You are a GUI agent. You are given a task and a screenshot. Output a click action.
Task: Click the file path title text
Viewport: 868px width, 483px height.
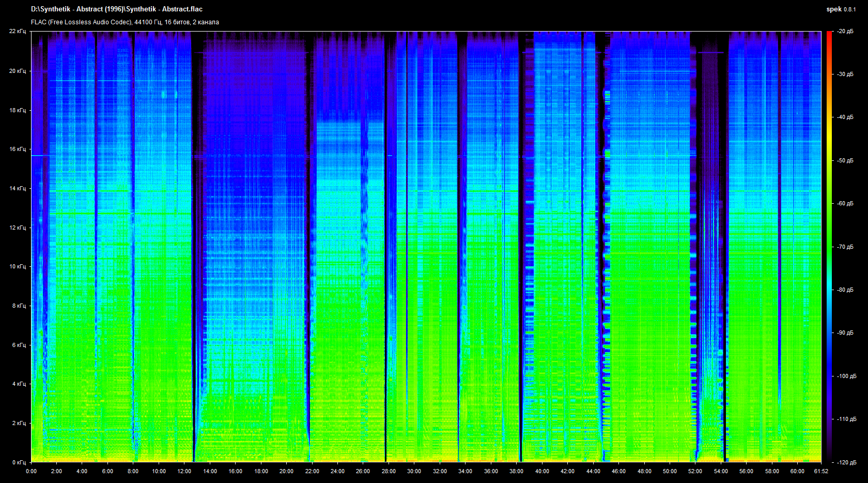117,9
